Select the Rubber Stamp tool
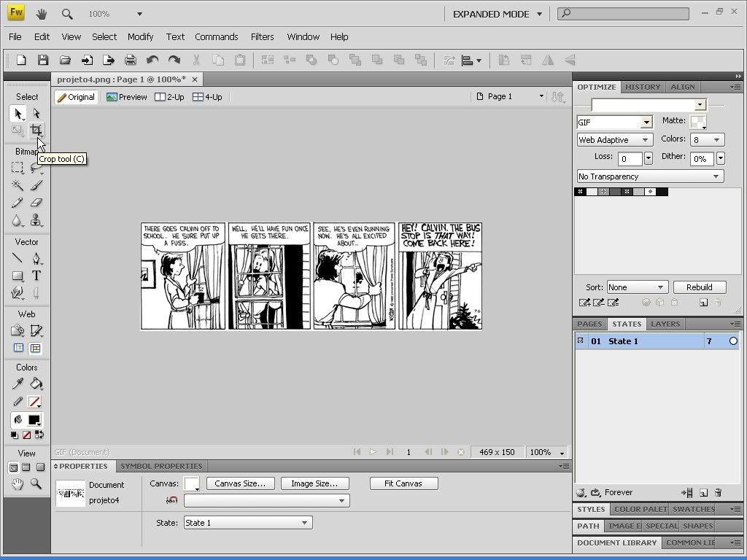Image resolution: width=747 pixels, height=560 pixels. click(36, 220)
